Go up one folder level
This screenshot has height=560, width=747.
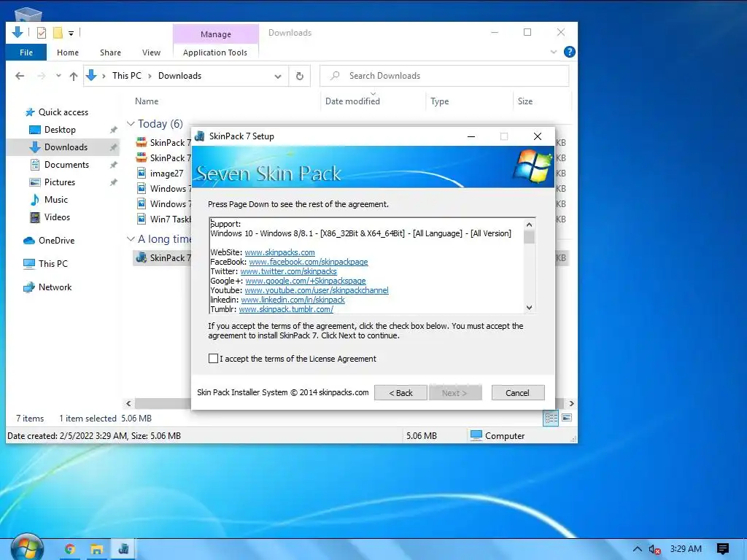(x=74, y=76)
